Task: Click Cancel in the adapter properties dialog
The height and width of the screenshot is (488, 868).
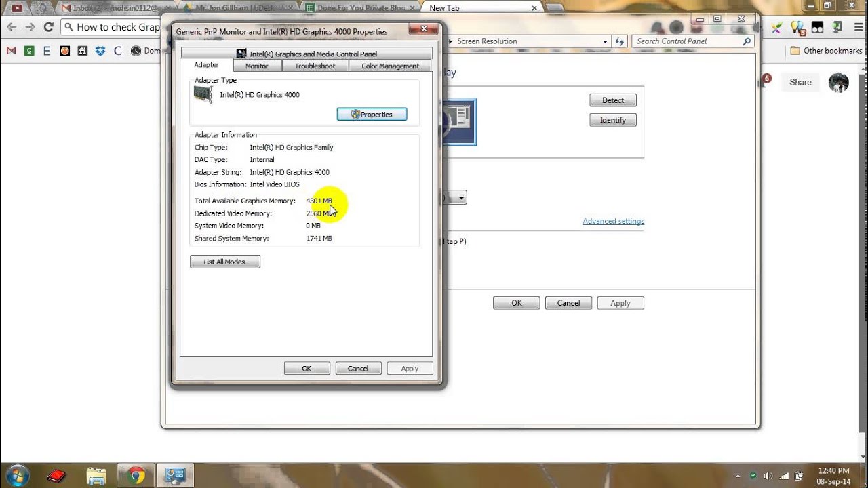Action: tap(358, 369)
